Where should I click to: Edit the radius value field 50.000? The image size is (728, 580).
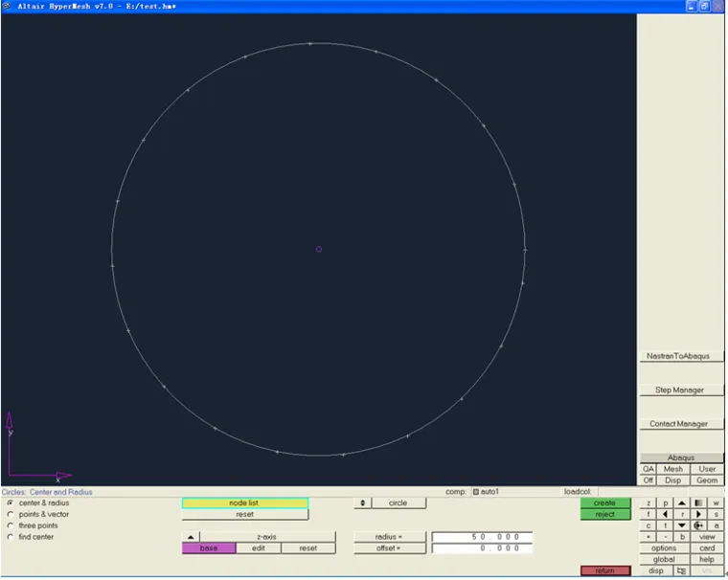[482, 537]
